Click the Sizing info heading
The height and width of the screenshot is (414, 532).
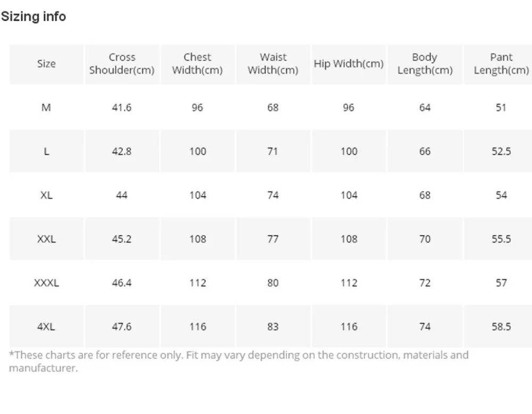click(x=33, y=16)
